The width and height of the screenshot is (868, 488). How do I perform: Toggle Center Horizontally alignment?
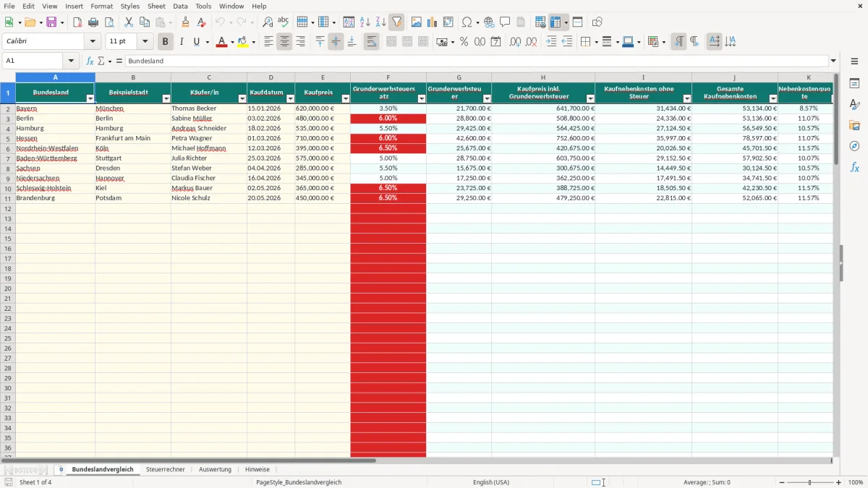(284, 42)
